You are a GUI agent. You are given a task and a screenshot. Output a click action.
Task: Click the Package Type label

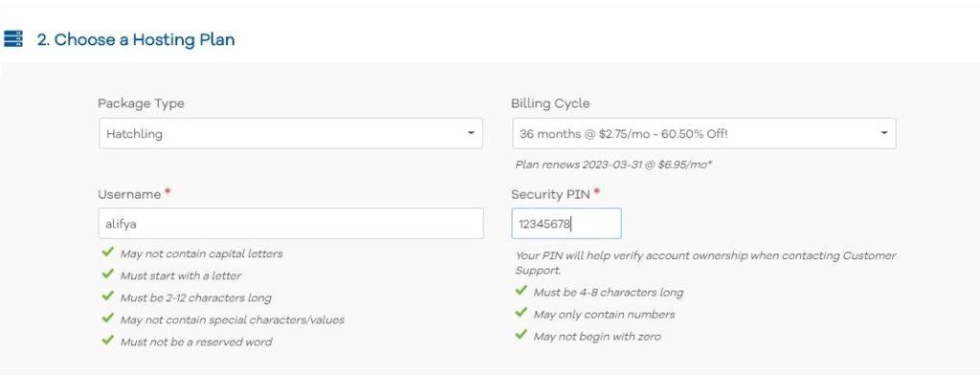141,103
